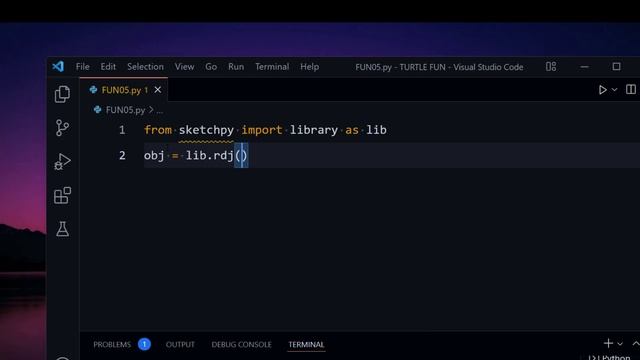The image size is (640, 360).
Task: Minimize the Visual Studio Code window
Action: (x=584, y=67)
